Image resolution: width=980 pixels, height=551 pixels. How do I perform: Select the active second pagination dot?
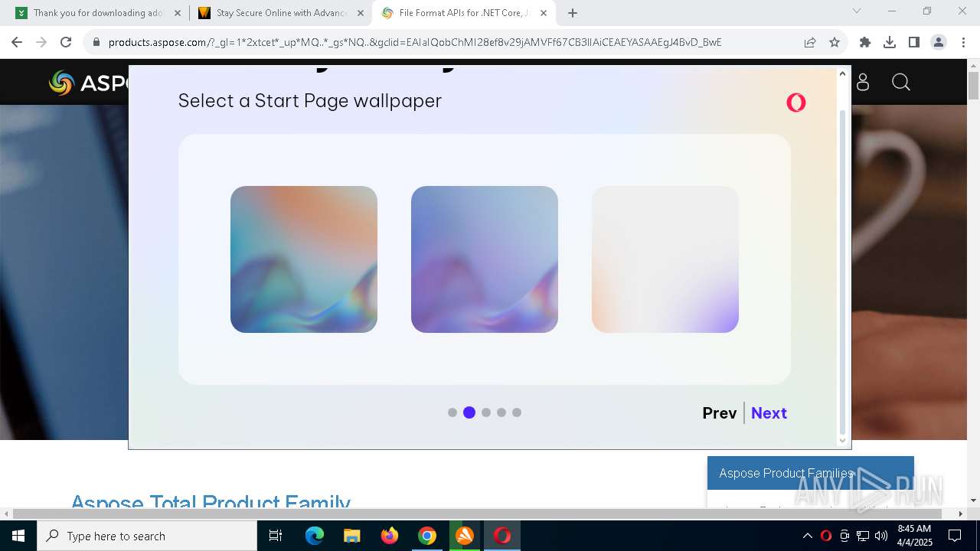click(469, 412)
